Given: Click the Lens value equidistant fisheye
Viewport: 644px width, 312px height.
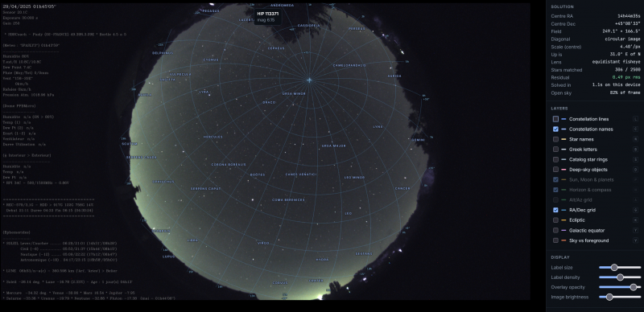Looking at the screenshot, I should tap(616, 62).
